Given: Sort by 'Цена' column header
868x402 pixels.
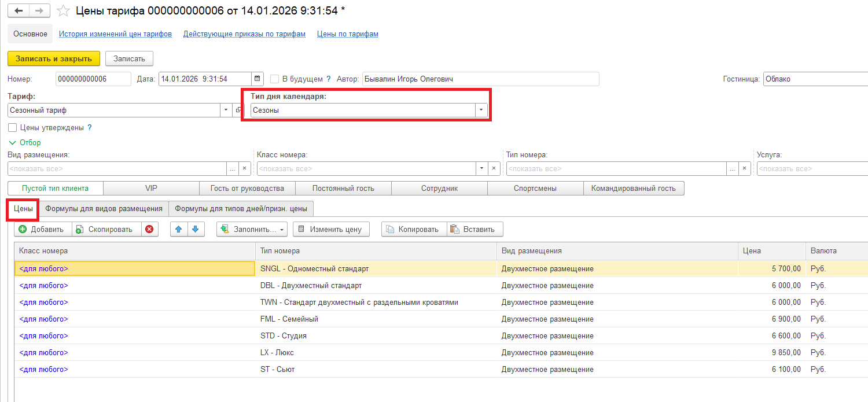Looking at the screenshot, I should [x=771, y=251].
